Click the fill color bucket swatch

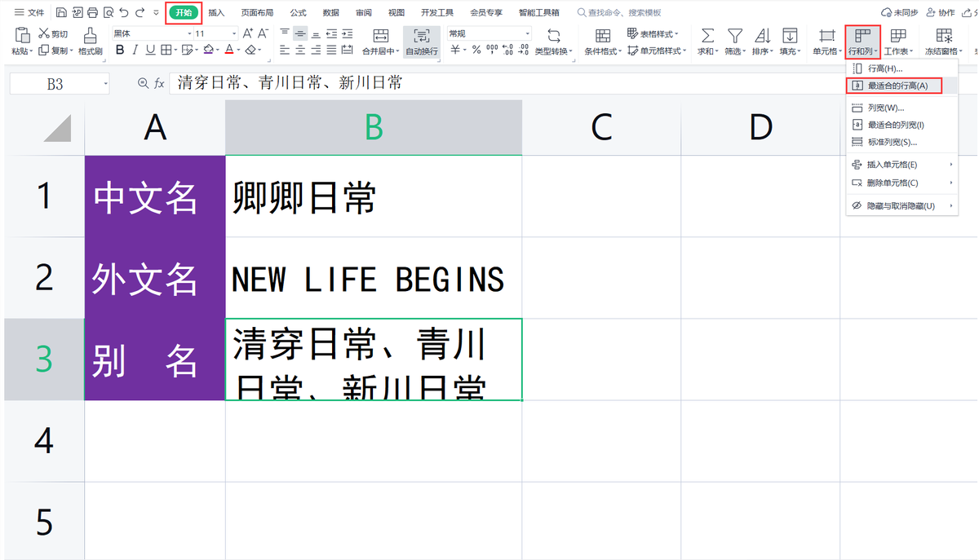click(208, 50)
